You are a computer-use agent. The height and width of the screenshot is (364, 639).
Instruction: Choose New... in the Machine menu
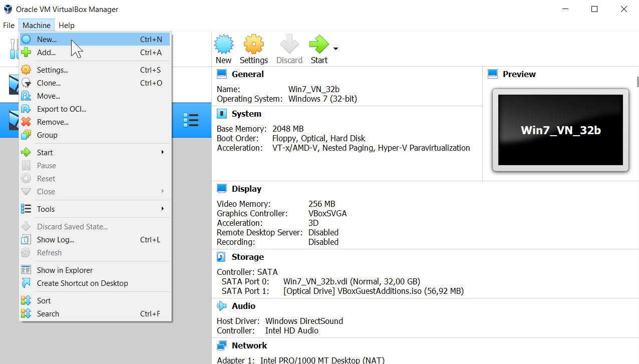tap(95, 39)
